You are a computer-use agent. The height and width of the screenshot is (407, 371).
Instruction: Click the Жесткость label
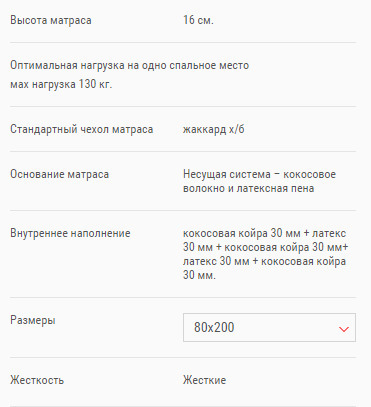(x=37, y=380)
